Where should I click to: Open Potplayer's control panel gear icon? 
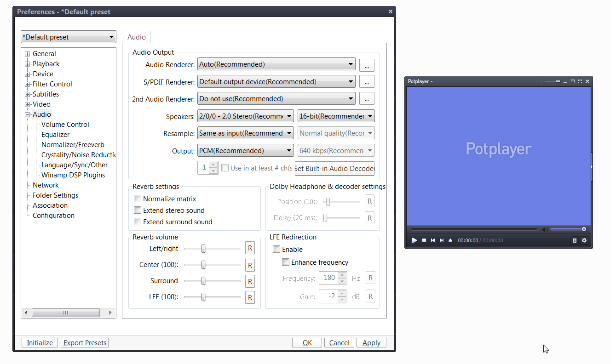(584, 240)
